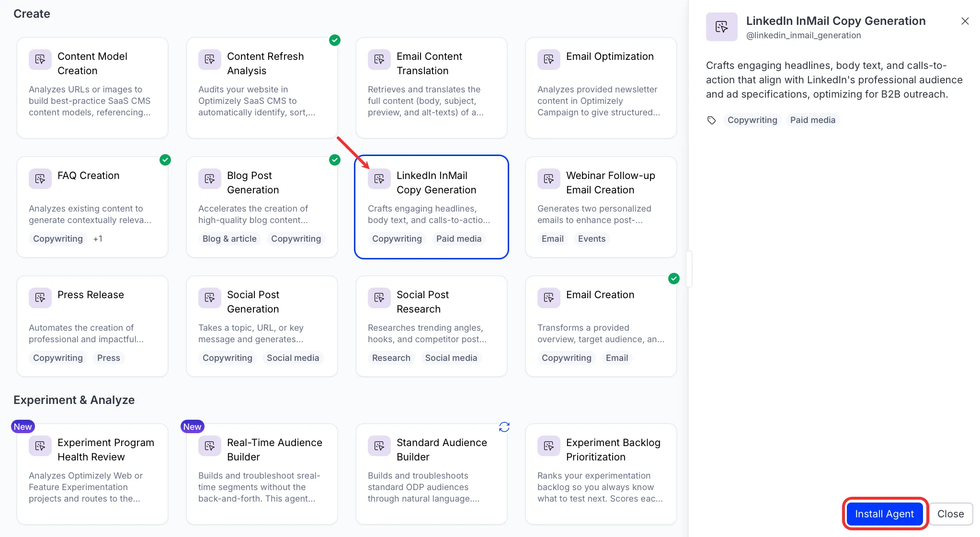Close the details panel with the X icon
The width and height of the screenshot is (980, 537).
pyautogui.click(x=965, y=21)
